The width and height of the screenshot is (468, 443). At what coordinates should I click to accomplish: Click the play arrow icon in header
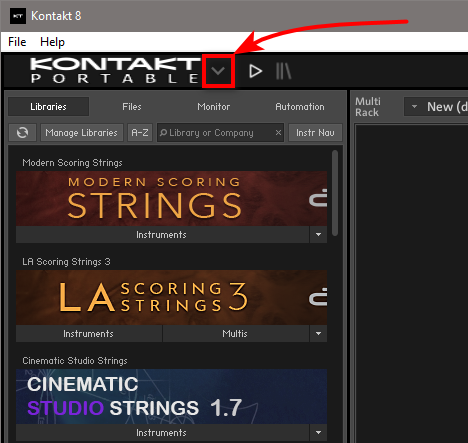tap(256, 71)
